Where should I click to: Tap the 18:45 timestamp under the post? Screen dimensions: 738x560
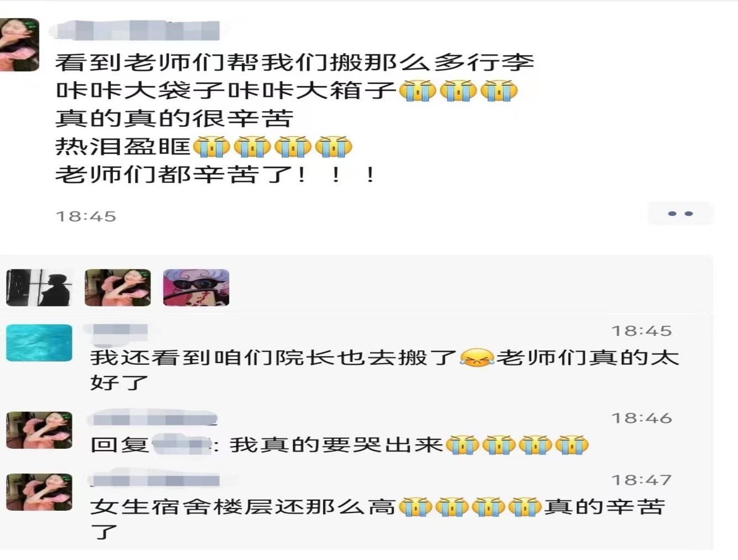coord(86,216)
